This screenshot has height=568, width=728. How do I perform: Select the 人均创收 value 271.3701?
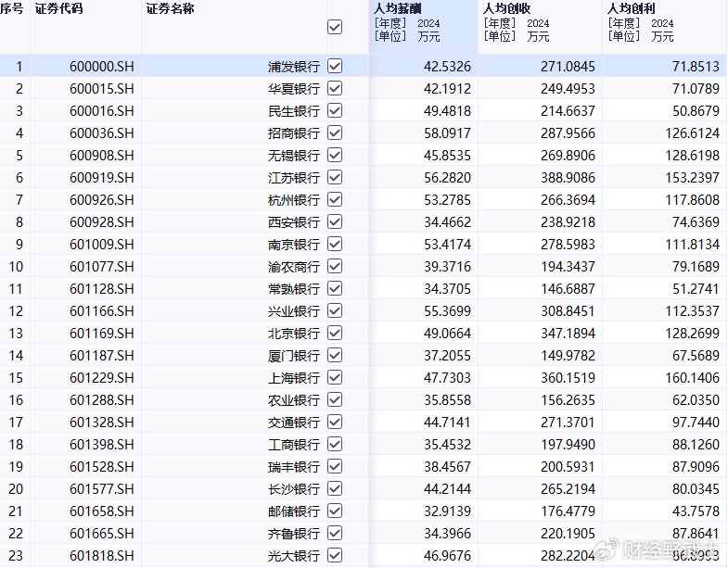tap(568, 423)
